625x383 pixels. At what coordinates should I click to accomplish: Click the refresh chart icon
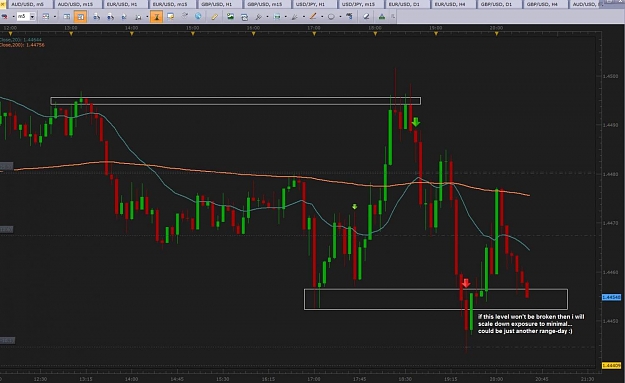click(244, 17)
